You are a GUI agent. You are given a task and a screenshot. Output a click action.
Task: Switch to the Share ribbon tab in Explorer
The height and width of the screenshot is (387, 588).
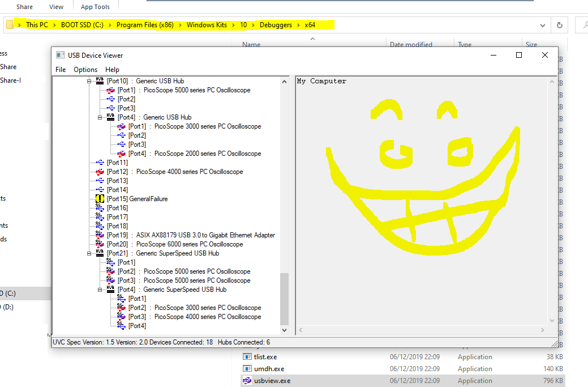24,7
